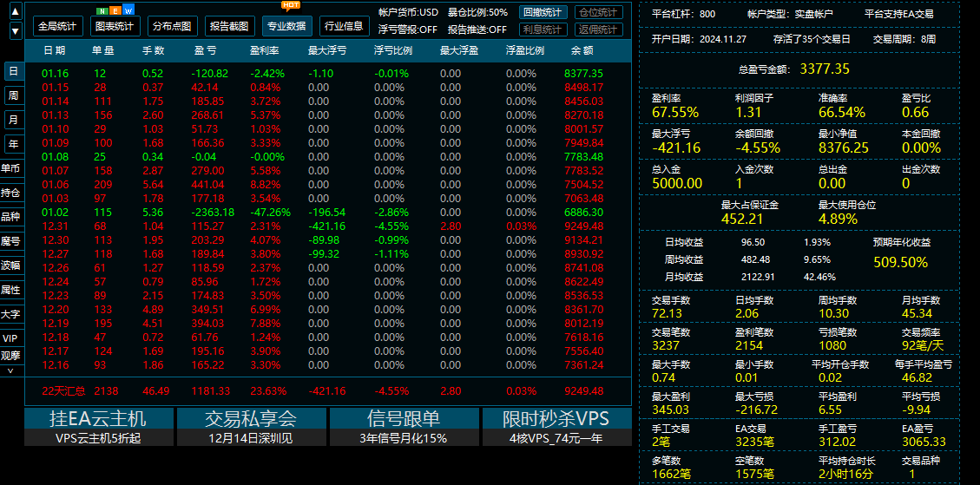Click the EA盈亏 value 3065.33
The height and width of the screenshot is (485, 980).
[x=924, y=442]
